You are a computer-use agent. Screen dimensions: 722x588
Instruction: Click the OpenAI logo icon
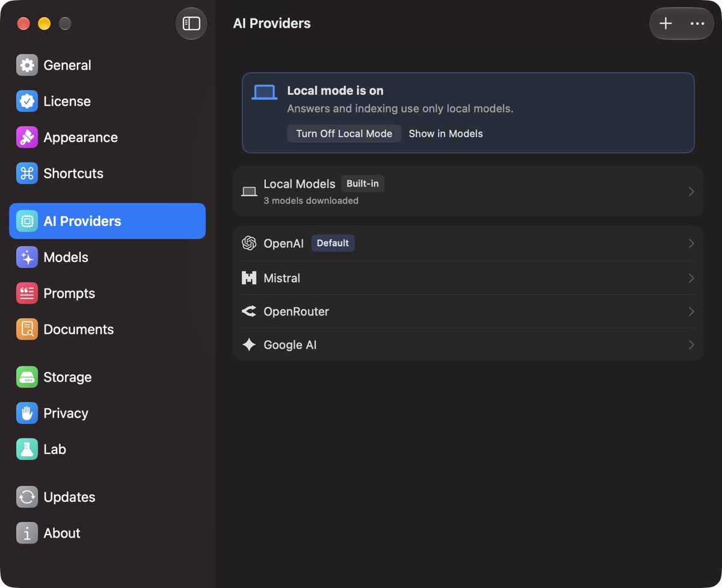pyautogui.click(x=249, y=243)
